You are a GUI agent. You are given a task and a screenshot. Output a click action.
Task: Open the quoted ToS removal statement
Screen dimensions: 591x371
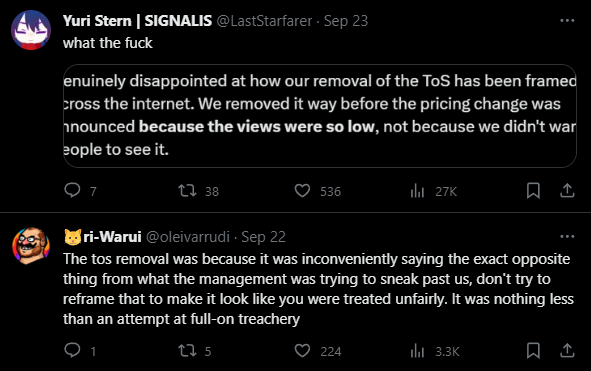pos(320,116)
